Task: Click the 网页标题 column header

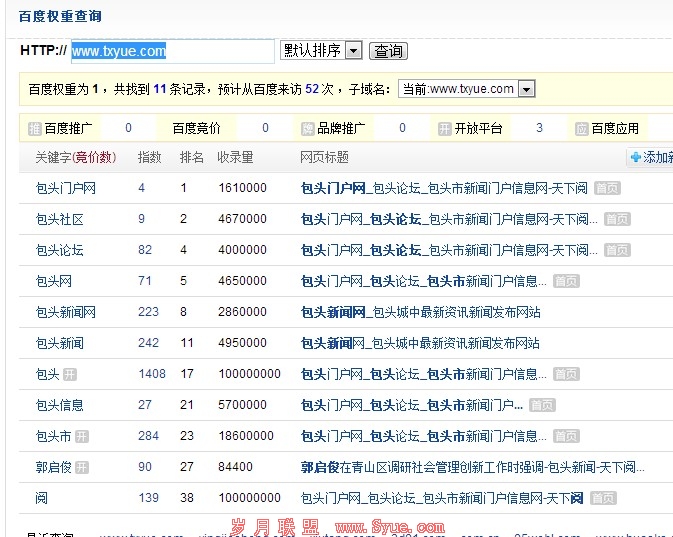Action: [x=324, y=158]
